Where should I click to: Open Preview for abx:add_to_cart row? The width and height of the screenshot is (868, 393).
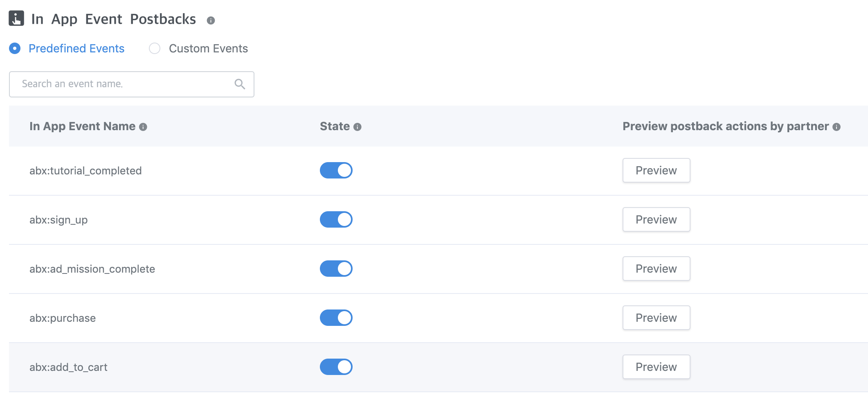(x=656, y=367)
